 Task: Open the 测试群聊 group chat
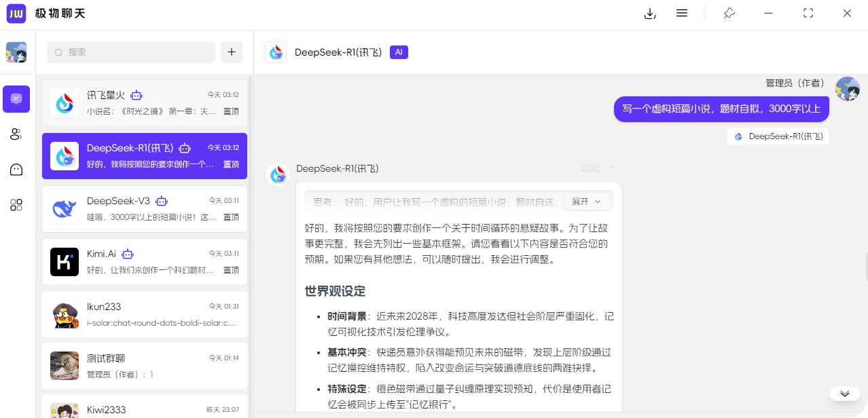click(x=145, y=366)
